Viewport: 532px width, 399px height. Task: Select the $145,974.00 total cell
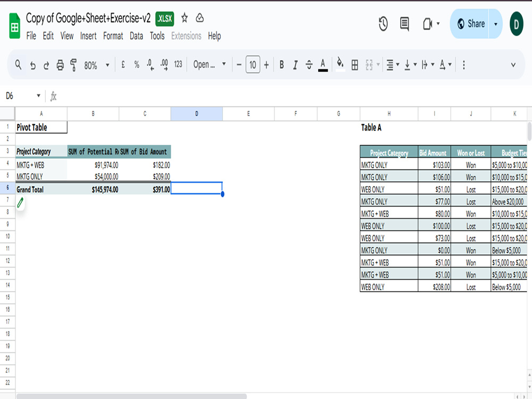93,189
